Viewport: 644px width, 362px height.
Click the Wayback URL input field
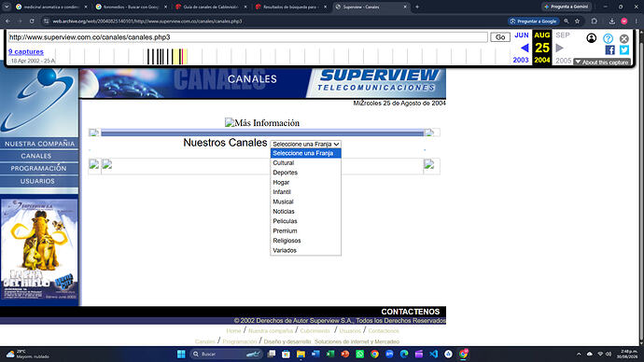click(x=247, y=37)
